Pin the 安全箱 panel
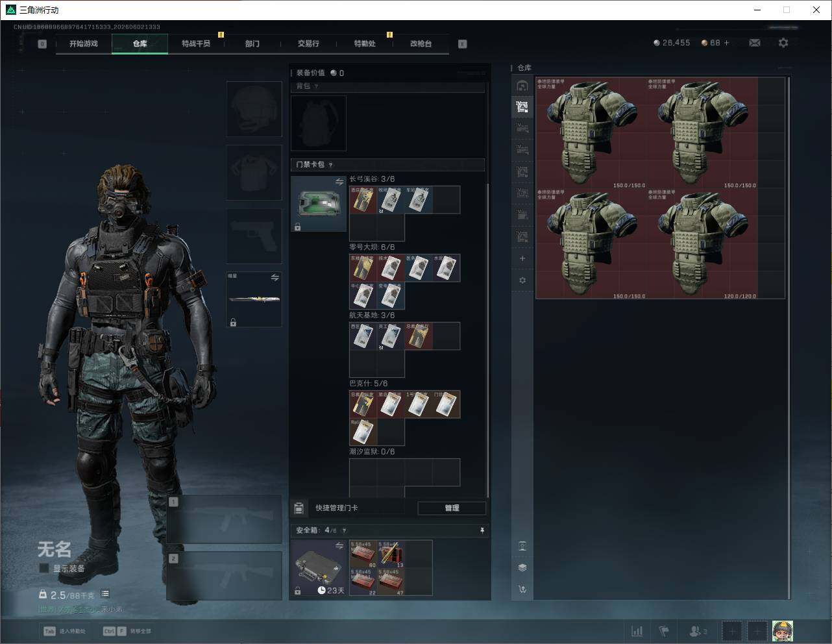The width and height of the screenshot is (832, 644). pyautogui.click(x=482, y=530)
